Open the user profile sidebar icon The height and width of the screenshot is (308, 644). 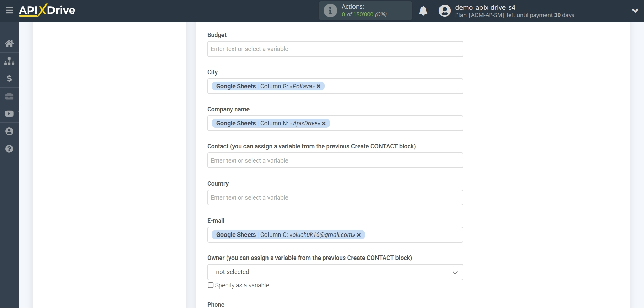click(9, 131)
